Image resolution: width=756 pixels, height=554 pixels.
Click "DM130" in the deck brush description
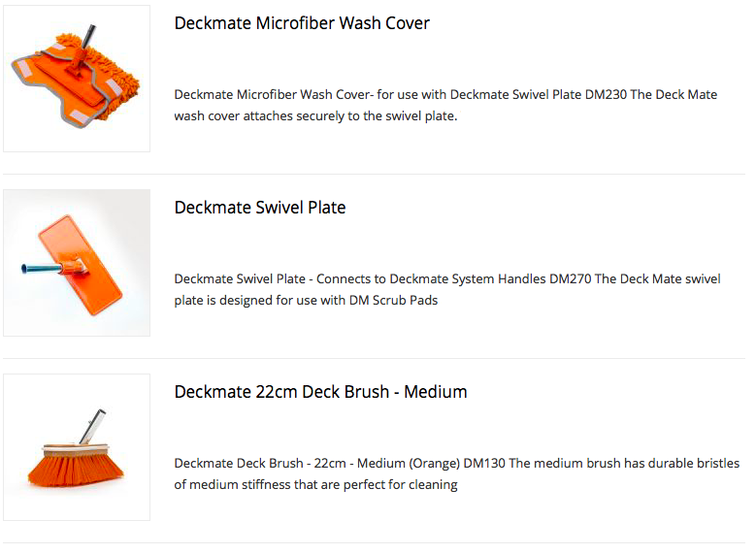pyautogui.click(x=484, y=463)
